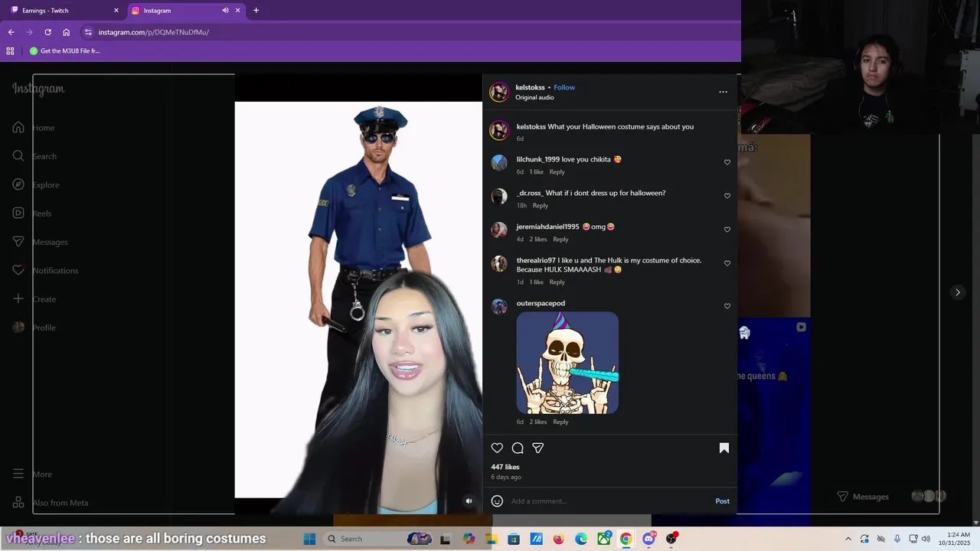Like the post with heart icon

pyautogui.click(x=498, y=448)
